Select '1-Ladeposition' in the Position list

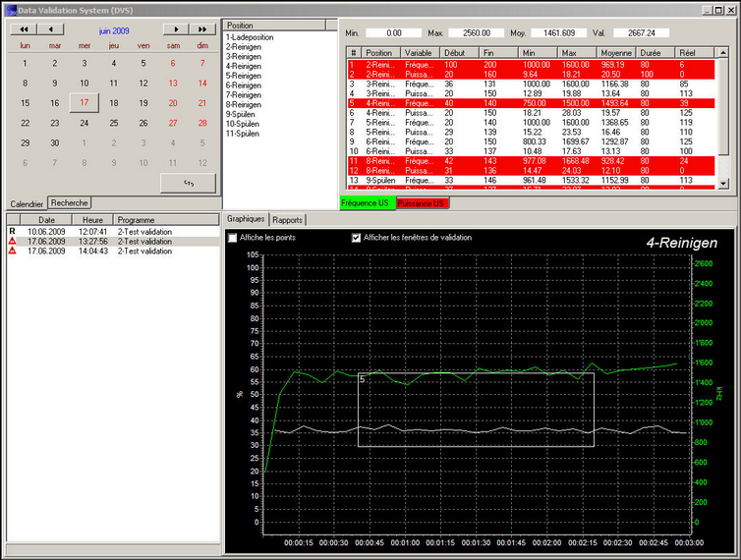[x=250, y=37]
